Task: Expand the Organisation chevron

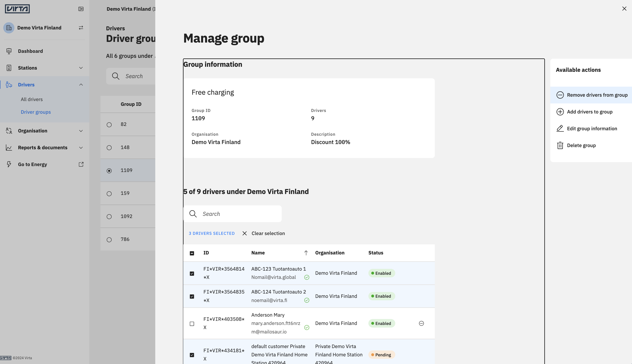Action: tap(81, 131)
